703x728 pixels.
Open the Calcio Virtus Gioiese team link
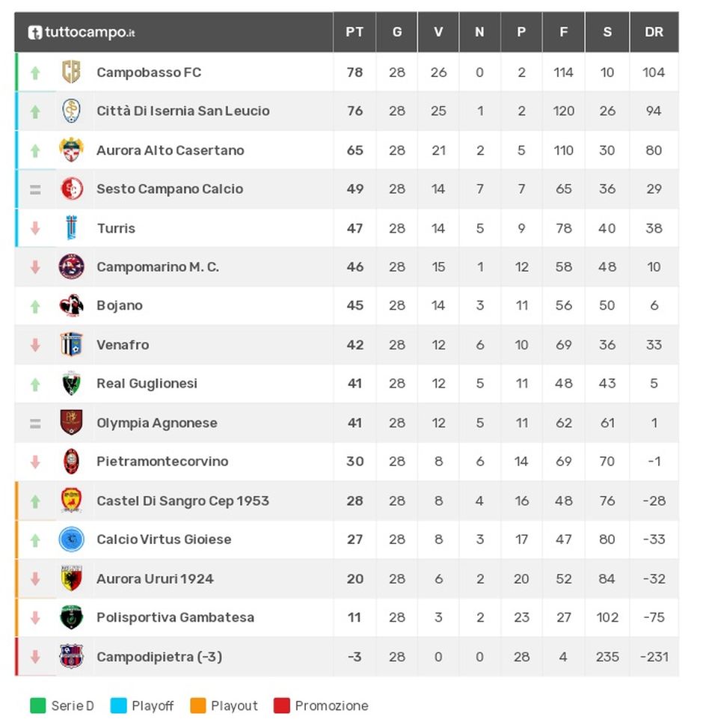pos(164,539)
